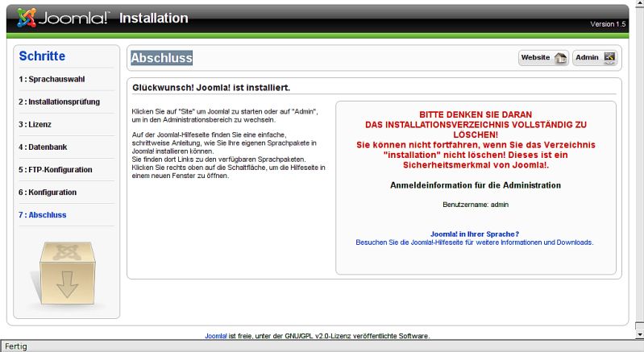Click the Joomla! footer link
Image resolution: width=644 pixels, height=352 pixels.
[216, 336]
